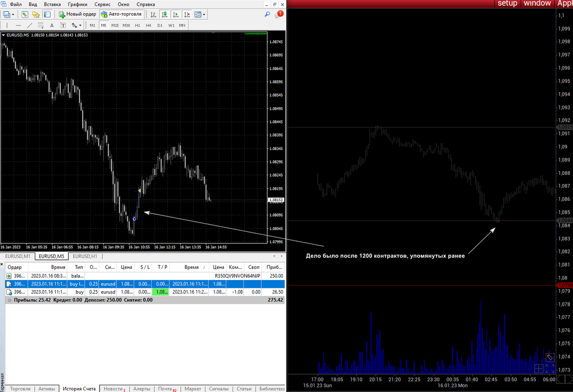Image resolution: width=573 pixels, height=392 pixels.
Task: Switch to the EURUSD,M1 chart tab
Action: pyautogui.click(x=18, y=256)
